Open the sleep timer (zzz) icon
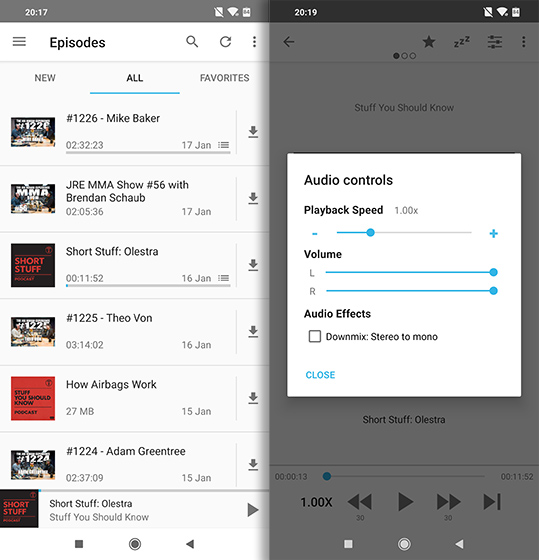Image resolution: width=539 pixels, height=560 pixels. (461, 42)
